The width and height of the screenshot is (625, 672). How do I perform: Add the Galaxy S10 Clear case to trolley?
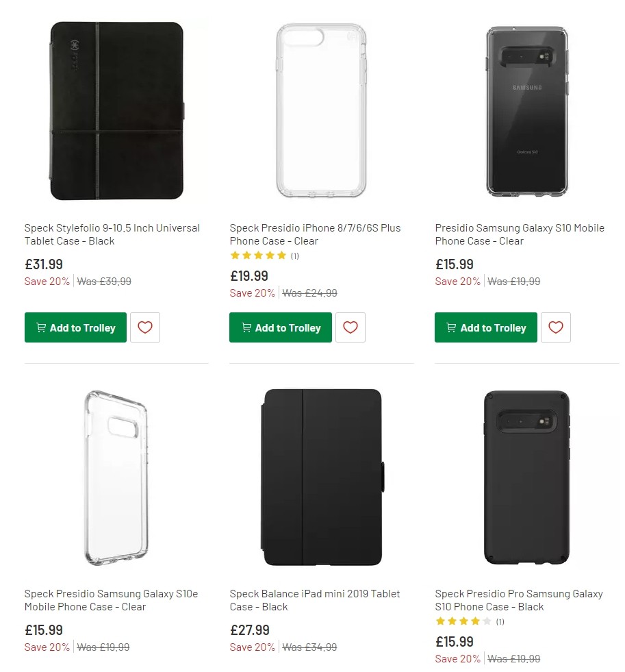coord(485,327)
